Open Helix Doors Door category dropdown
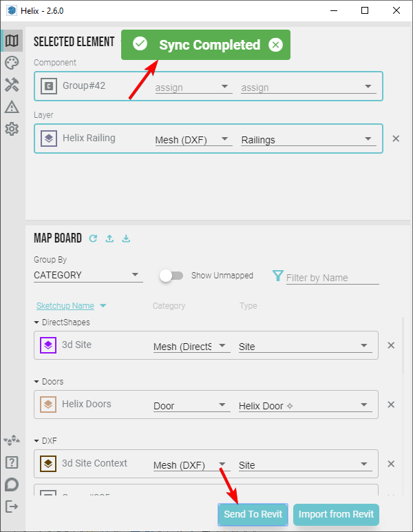This screenshot has height=532, width=413. 192,406
